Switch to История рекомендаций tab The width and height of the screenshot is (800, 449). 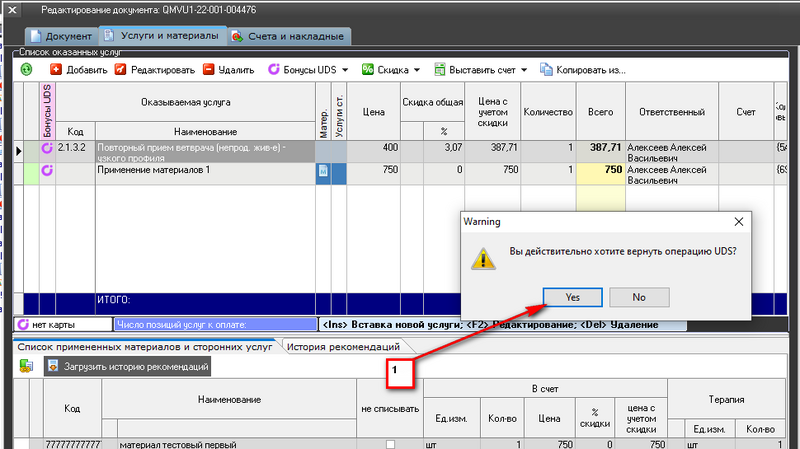pyautogui.click(x=342, y=346)
